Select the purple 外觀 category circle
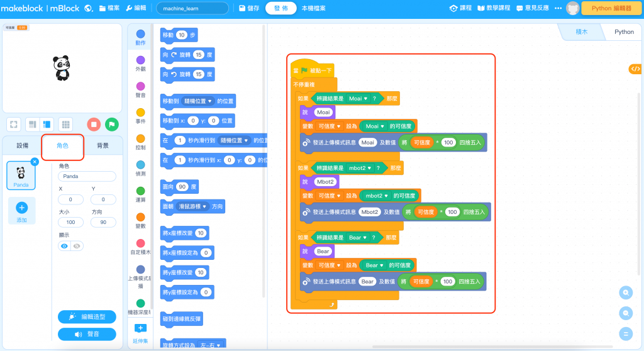Screen dimensions: 644x351 (140, 60)
